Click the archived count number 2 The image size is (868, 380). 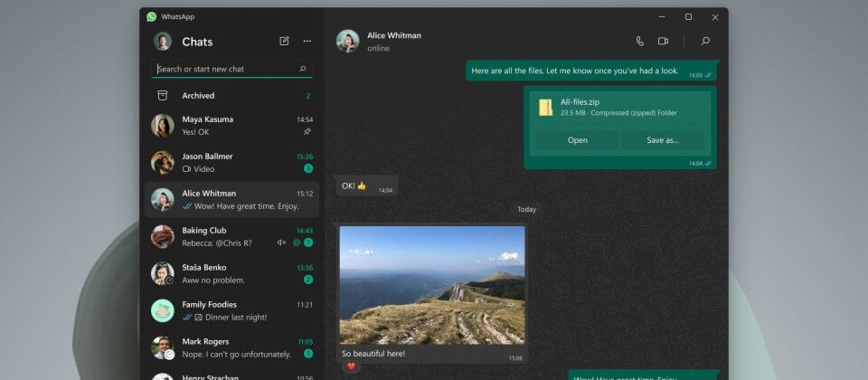click(x=308, y=96)
